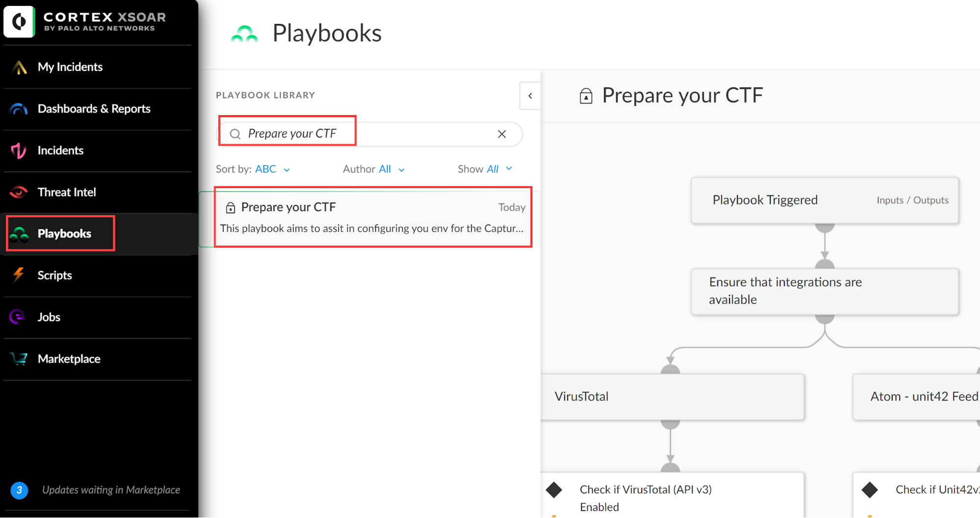Click the Threat Intel eye icon
Image resolution: width=980 pixels, height=518 pixels.
point(19,192)
